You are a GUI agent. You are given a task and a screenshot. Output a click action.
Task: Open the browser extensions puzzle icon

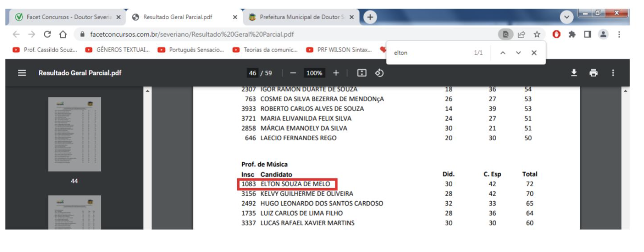tap(572, 35)
